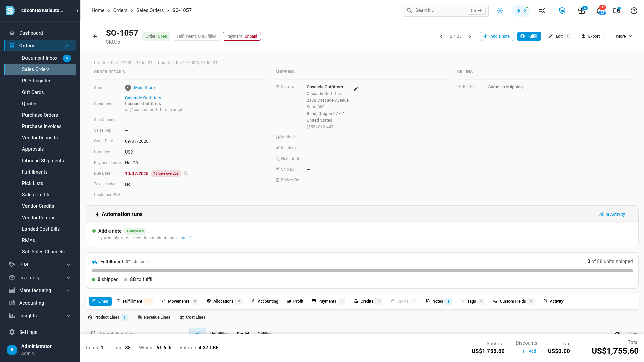Select the Cost Lines sub-tab

[x=193, y=317]
